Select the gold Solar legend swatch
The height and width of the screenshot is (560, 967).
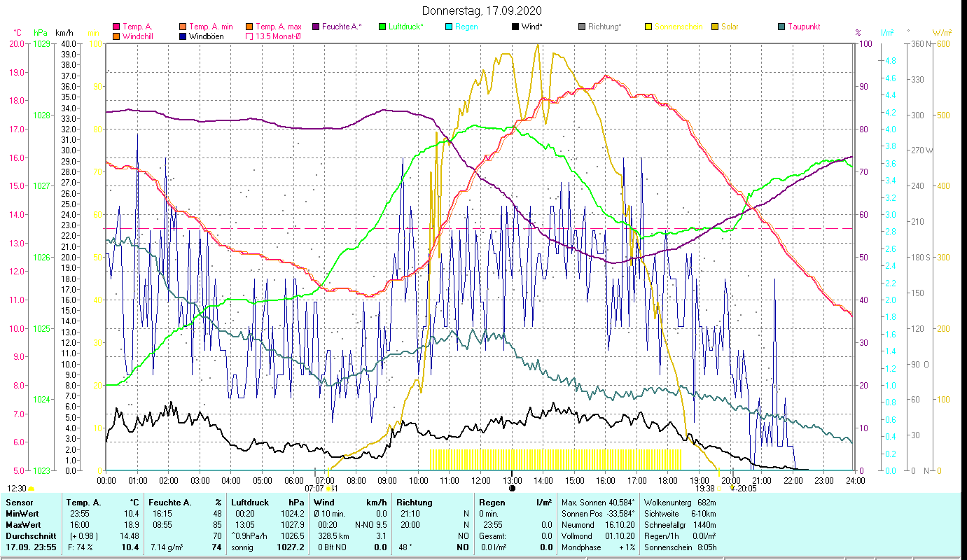coord(714,27)
